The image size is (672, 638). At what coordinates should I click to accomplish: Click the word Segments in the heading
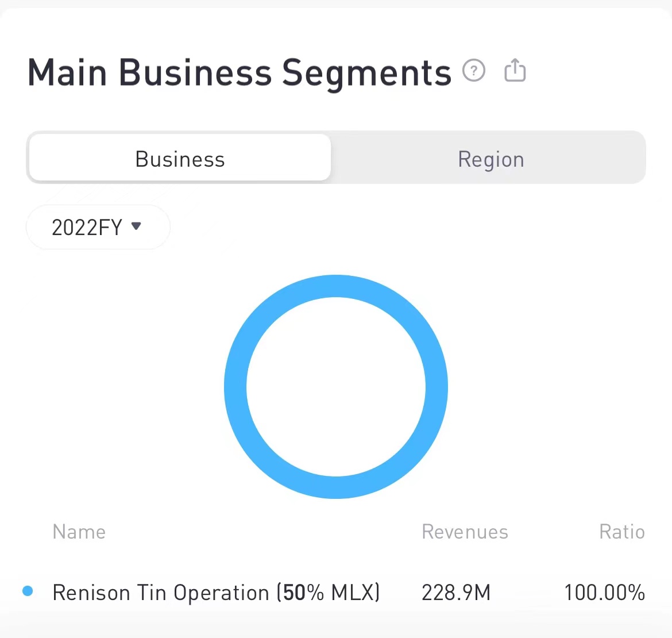(x=366, y=74)
